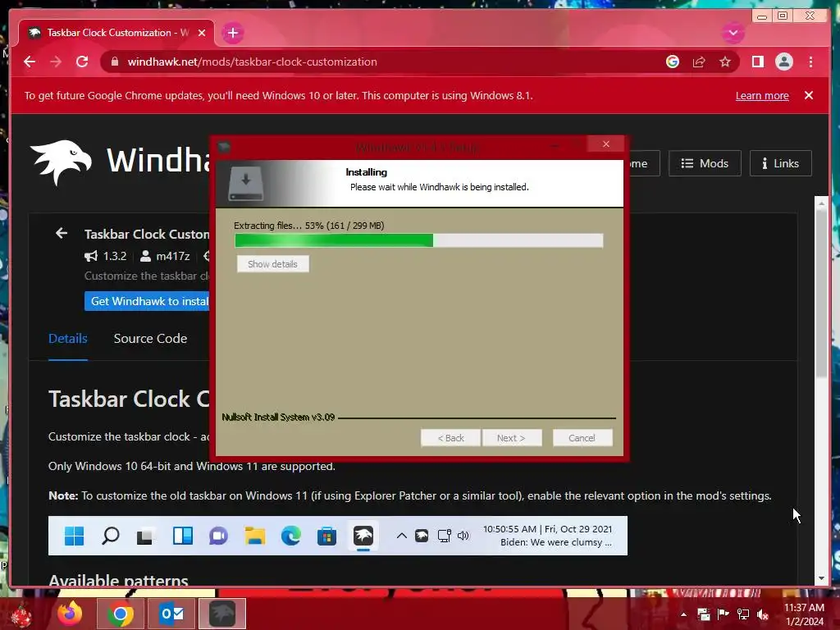Open Firefox from the Windows taskbar

(71, 614)
